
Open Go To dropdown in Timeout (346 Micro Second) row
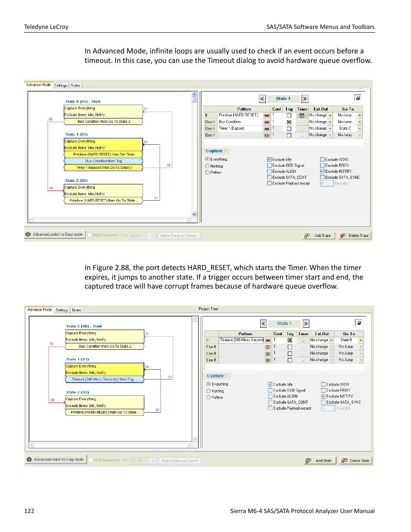(361, 340)
